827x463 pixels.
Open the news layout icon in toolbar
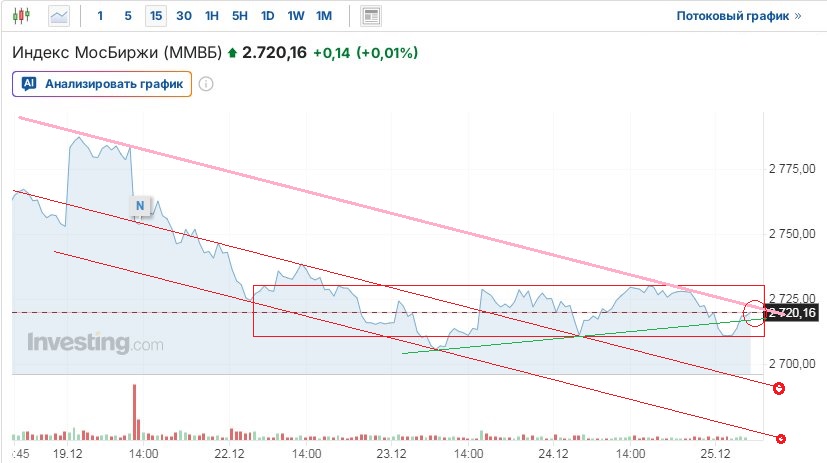[x=371, y=16]
